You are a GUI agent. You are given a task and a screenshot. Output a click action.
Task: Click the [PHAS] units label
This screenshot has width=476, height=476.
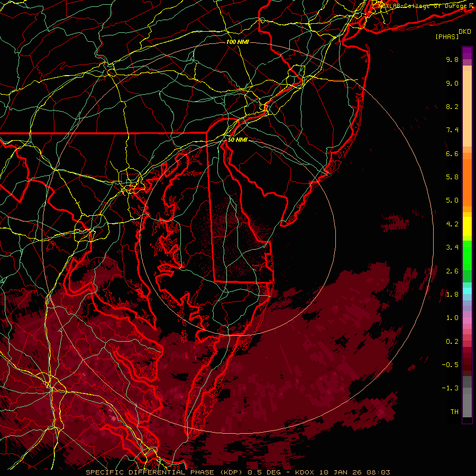click(x=447, y=37)
